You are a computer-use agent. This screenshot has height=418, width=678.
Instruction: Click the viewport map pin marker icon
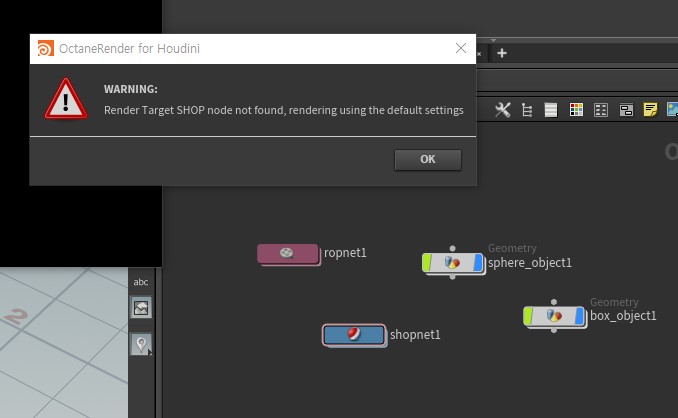[x=141, y=345]
